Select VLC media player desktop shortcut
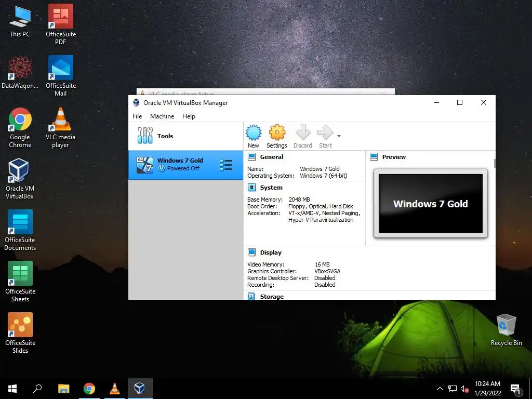 [x=60, y=128]
